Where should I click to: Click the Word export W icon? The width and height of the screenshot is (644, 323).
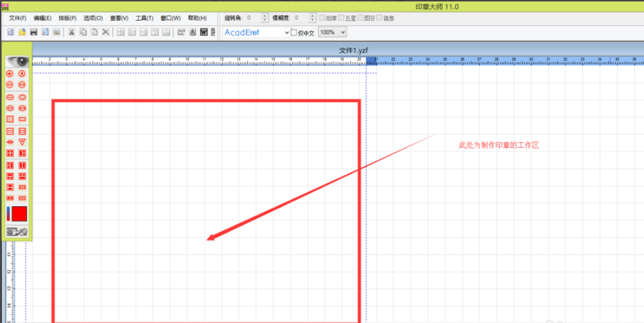coord(204,32)
